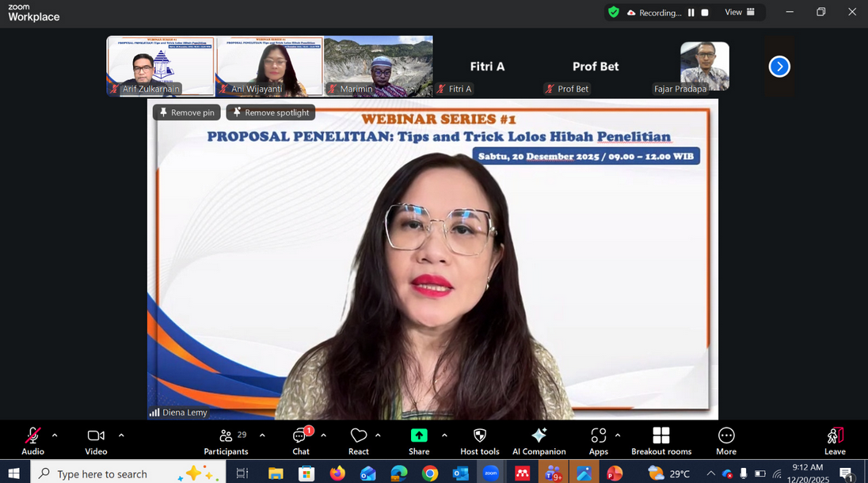The image size is (868, 483).
Task: Open the Apps panel
Action: coord(599,440)
